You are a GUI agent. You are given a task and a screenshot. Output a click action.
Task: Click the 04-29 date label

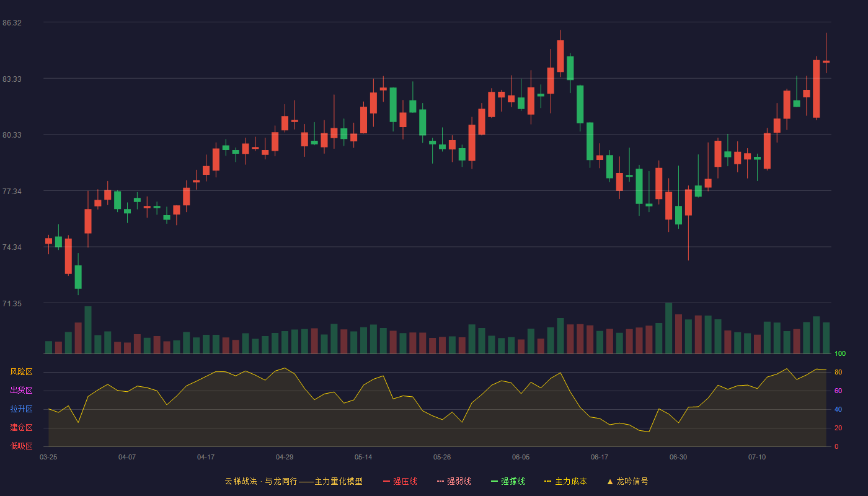click(x=285, y=457)
